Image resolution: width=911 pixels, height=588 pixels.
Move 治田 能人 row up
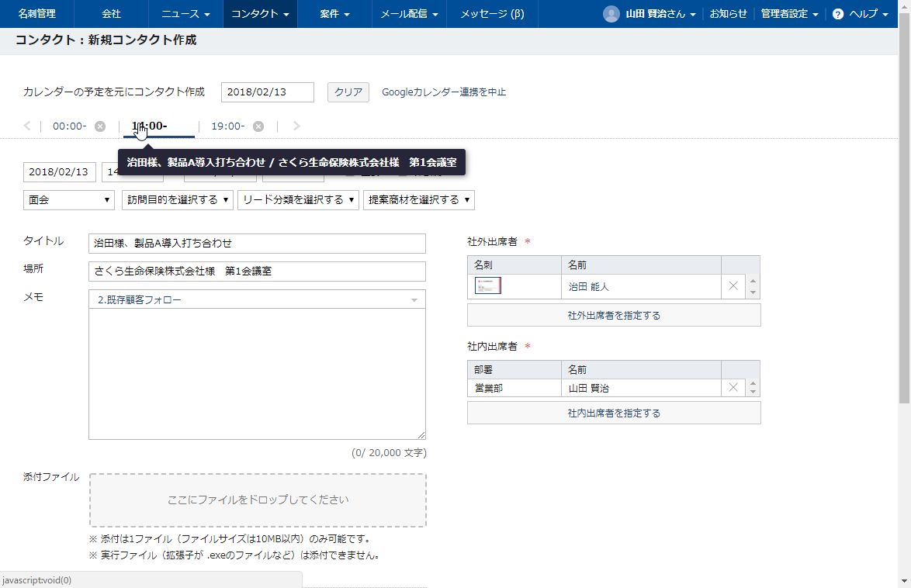[x=753, y=282]
